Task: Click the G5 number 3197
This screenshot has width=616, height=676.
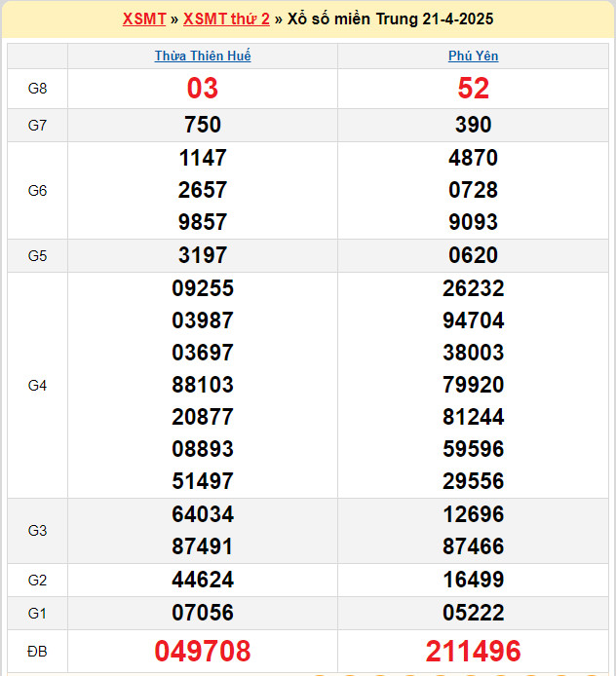Action: pyautogui.click(x=203, y=255)
